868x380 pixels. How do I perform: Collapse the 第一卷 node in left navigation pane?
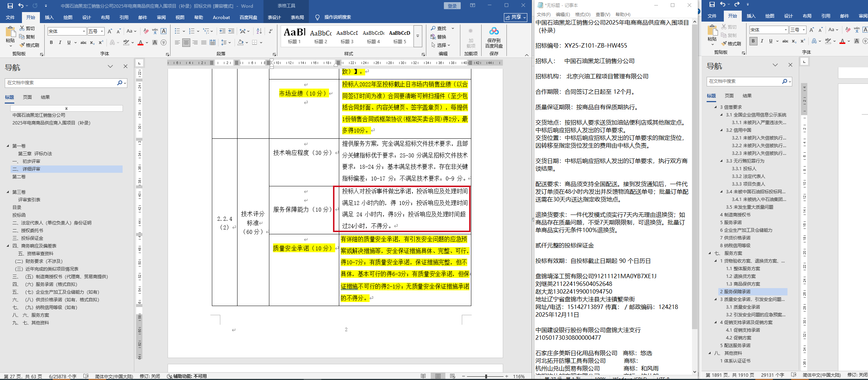(8, 146)
